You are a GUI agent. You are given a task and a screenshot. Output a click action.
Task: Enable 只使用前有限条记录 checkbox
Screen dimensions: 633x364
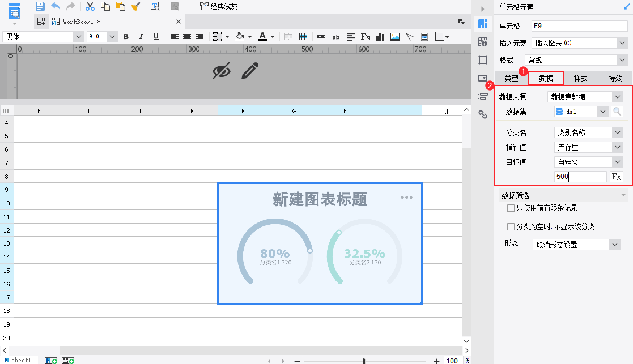click(511, 208)
